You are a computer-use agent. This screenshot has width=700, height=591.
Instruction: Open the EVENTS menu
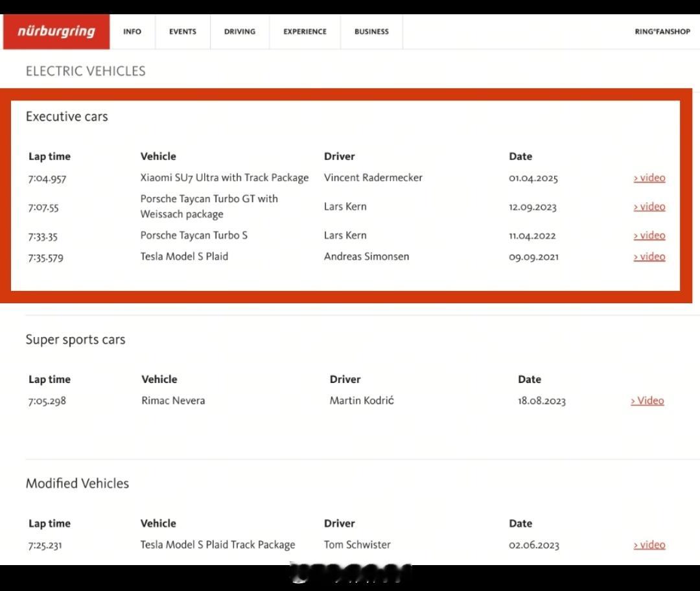point(183,32)
